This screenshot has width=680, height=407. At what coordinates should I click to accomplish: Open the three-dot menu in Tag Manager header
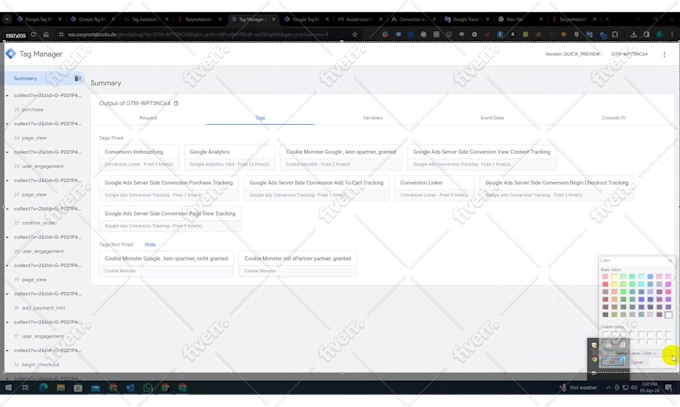pos(664,54)
